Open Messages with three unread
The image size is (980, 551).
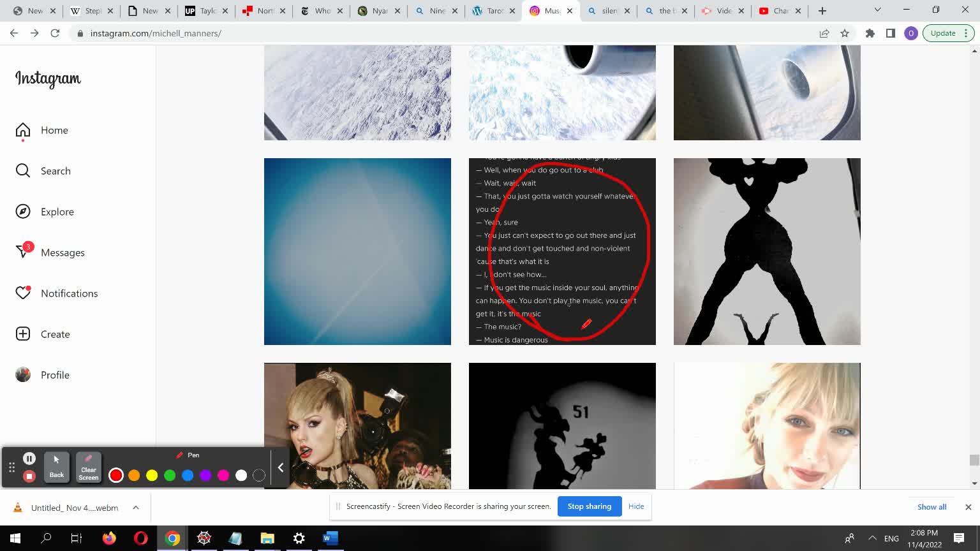pos(50,253)
